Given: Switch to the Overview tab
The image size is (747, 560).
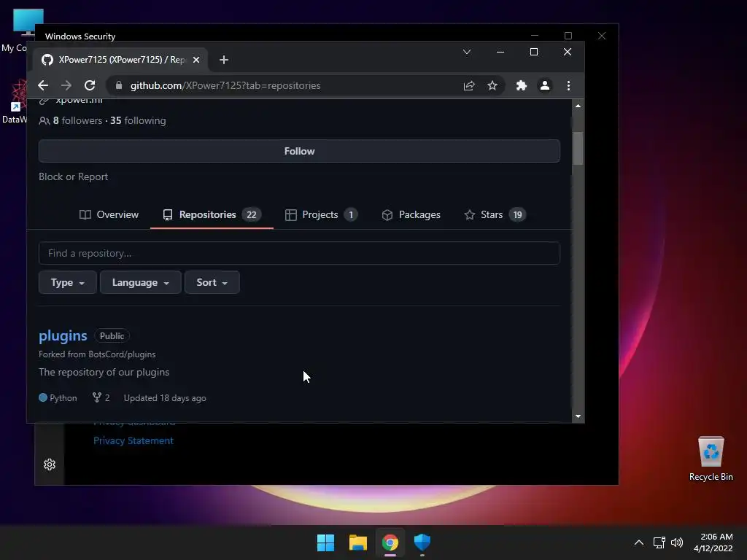Looking at the screenshot, I should point(109,215).
